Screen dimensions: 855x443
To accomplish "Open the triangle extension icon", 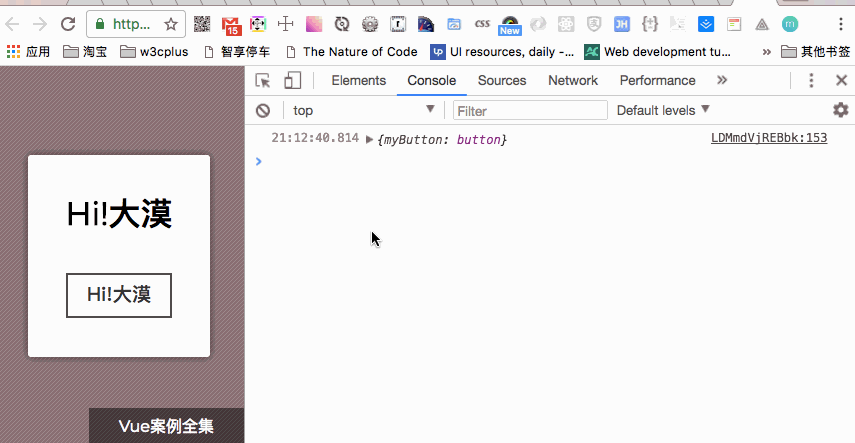I will tap(762, 24).
